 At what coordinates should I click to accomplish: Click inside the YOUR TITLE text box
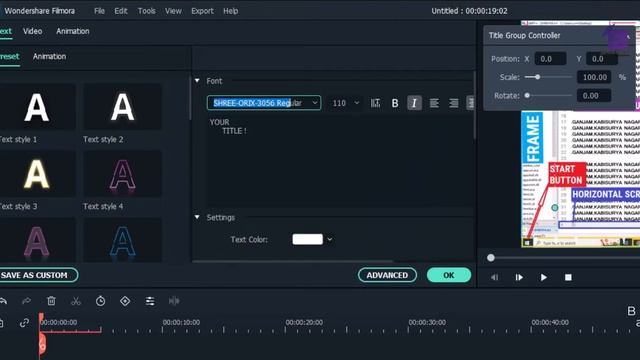coord(340,161)
